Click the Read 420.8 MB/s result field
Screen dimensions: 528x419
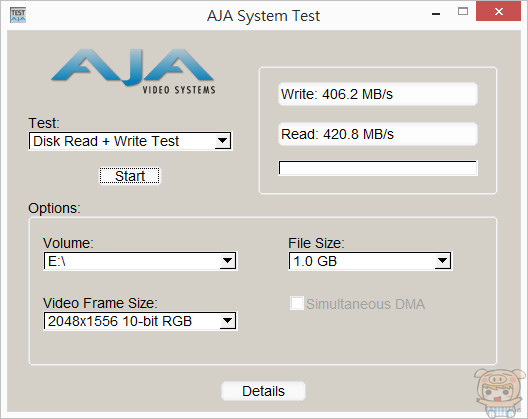(378, 134)
